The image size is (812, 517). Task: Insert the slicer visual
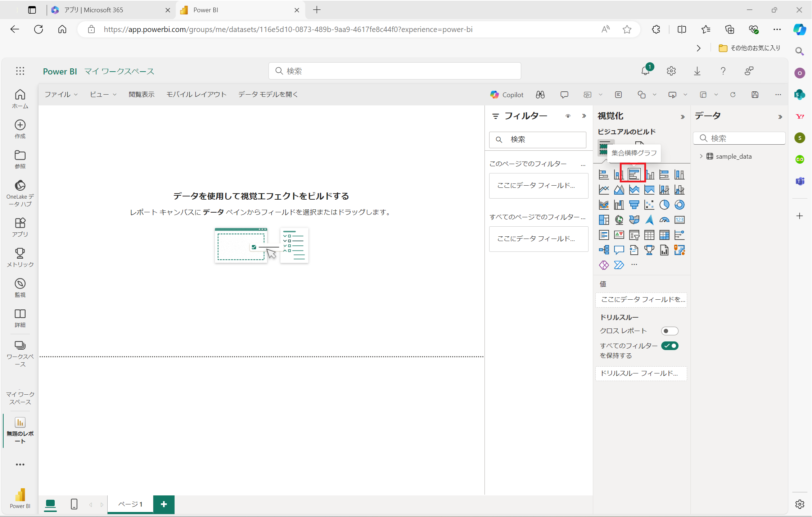point(634,235)
